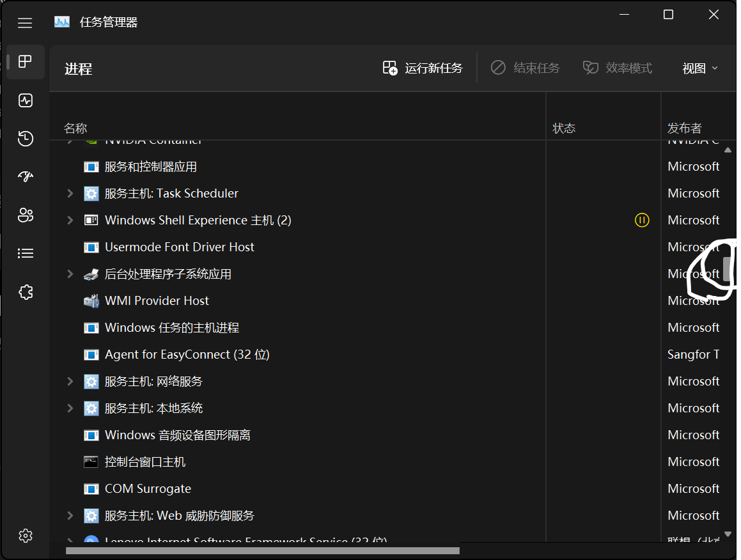
Task: Click the Task Manager app icon
Action: [x=62, y=22]
